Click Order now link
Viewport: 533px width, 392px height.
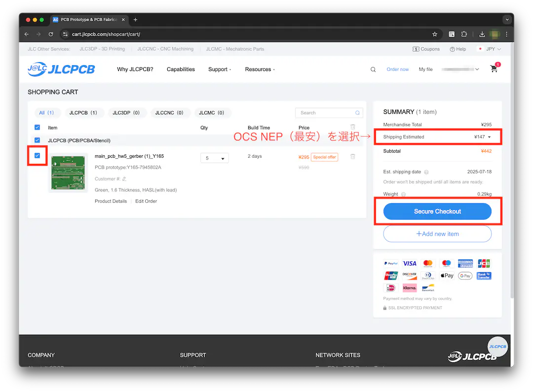397,70
